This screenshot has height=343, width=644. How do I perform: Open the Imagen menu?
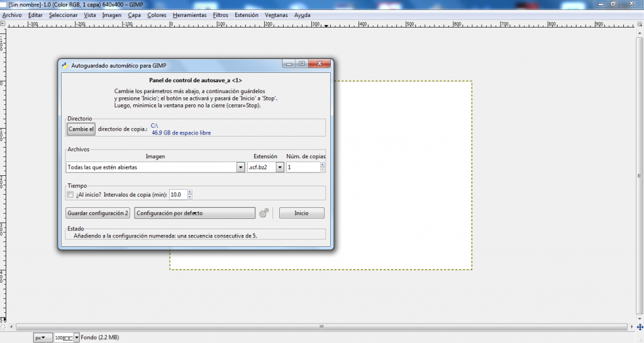(x=112, y=15)
